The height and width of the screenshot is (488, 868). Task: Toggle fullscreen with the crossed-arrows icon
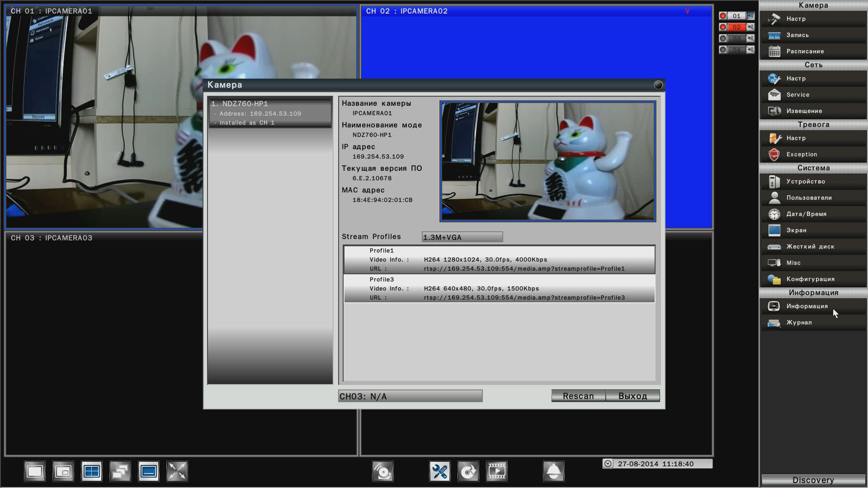coord(177,472)
